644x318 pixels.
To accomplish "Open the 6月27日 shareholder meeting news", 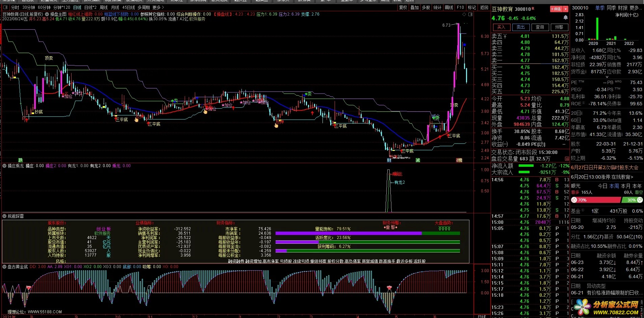I will pos(604,167).
